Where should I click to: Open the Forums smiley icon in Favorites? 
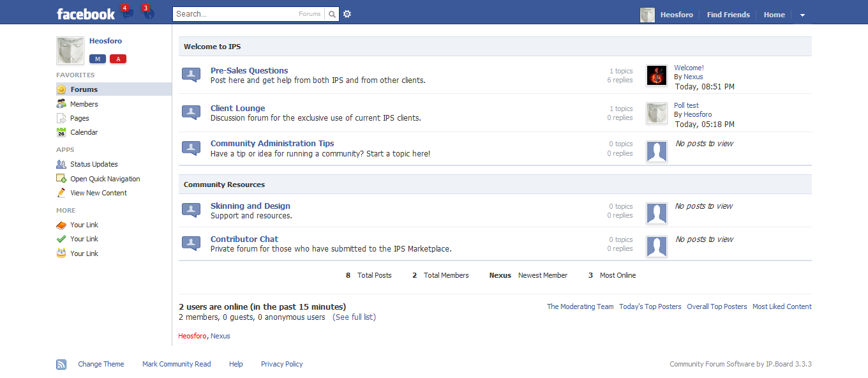[61, 89]
